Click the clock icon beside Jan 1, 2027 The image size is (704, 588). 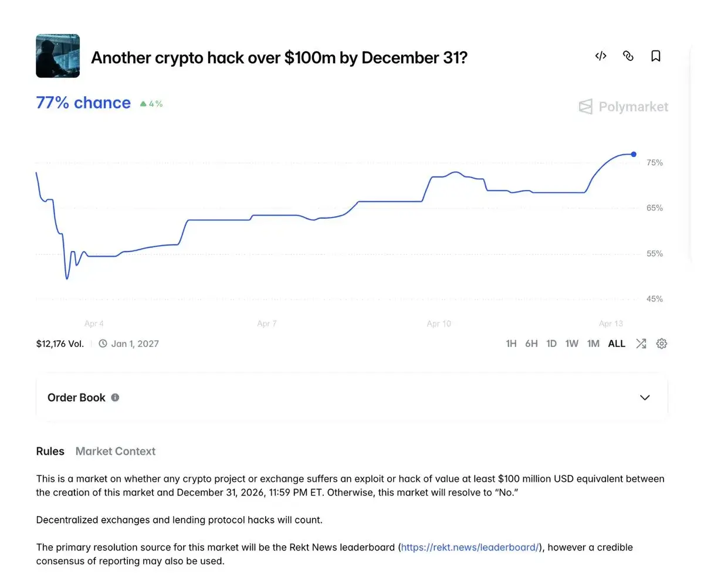103,344
